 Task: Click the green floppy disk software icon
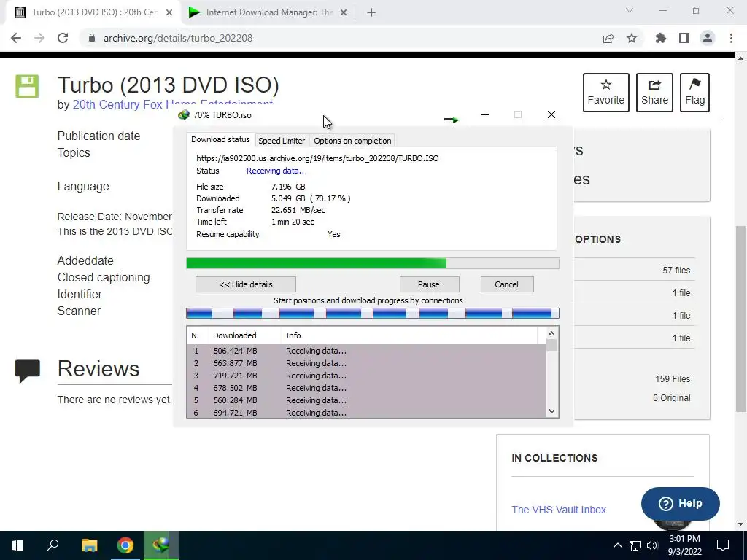tap(27, 86)
